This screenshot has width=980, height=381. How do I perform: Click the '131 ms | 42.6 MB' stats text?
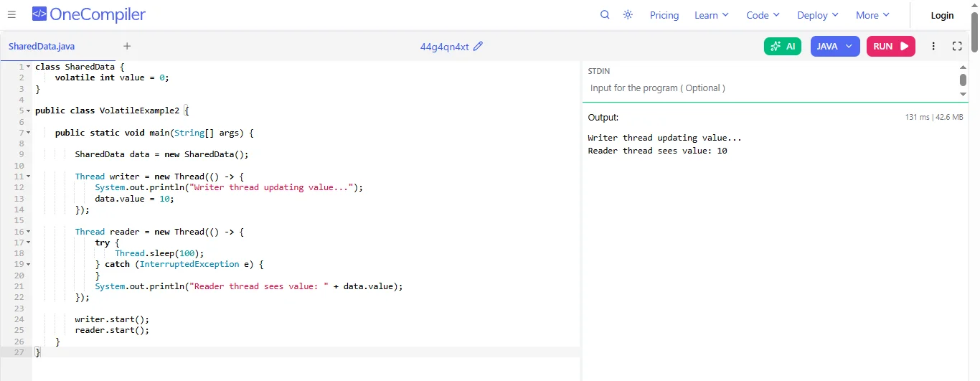pos(934,117)
